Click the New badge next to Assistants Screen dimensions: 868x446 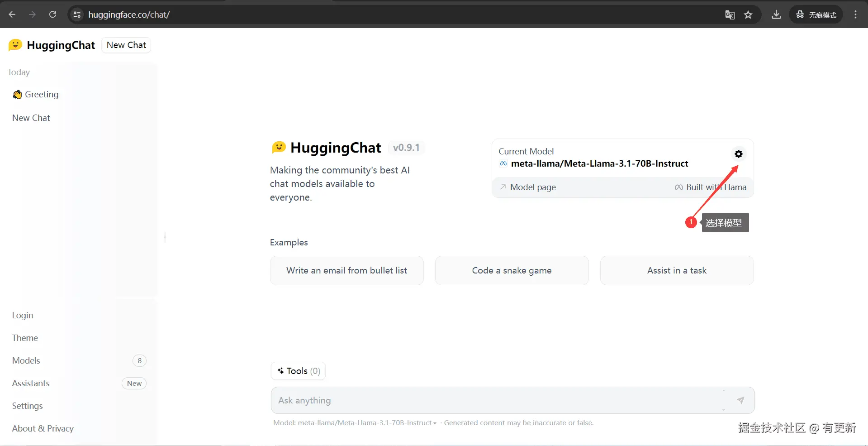pos(134,383)
